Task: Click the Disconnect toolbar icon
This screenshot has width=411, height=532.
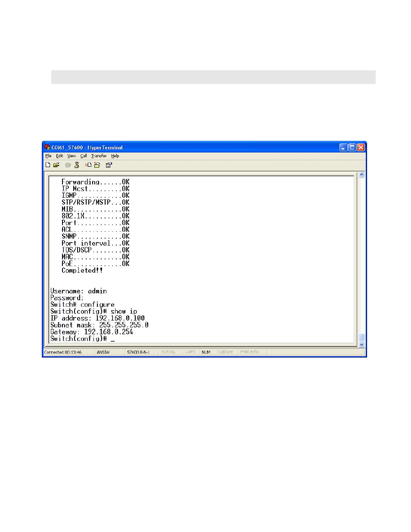Action: [77, 165]
